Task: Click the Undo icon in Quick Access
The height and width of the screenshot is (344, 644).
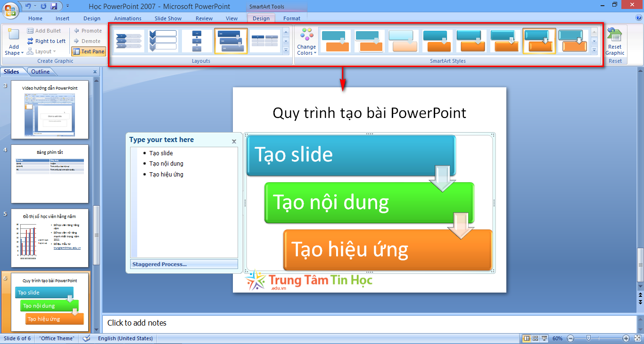Action: click(x=28, y=6)
